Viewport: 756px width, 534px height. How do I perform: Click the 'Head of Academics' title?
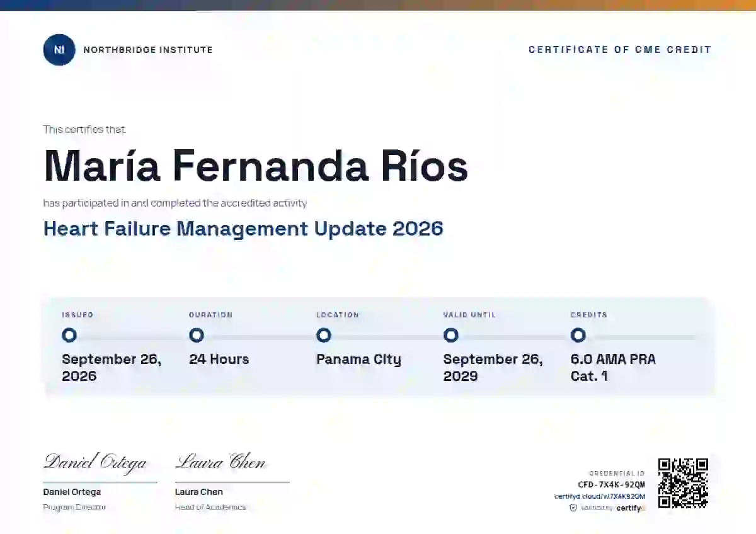[210, 507]
